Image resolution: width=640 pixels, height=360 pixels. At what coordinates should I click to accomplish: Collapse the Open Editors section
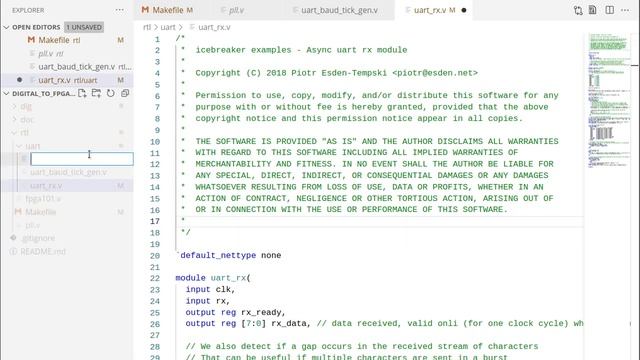(6, 27)
